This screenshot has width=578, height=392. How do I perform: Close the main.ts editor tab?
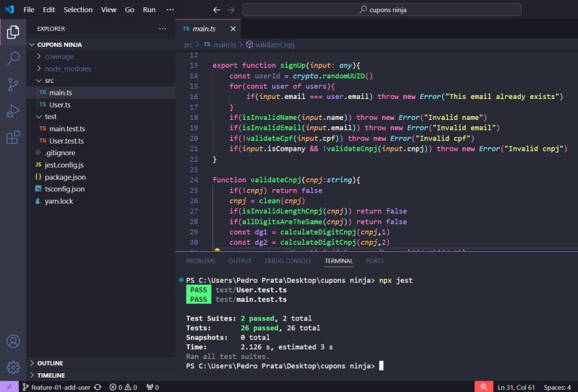pyautogui.click(x=233, y=29)
